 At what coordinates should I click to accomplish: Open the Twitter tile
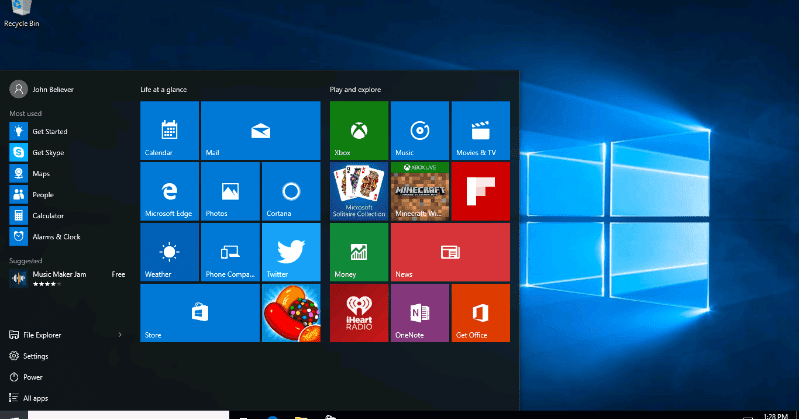tap(291, 252)
